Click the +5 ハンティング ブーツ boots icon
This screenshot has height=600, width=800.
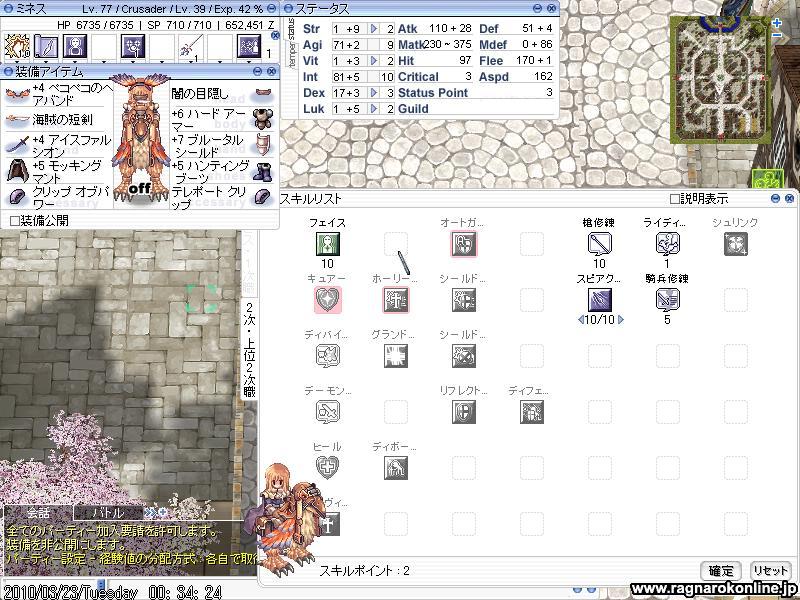(263, 171)
